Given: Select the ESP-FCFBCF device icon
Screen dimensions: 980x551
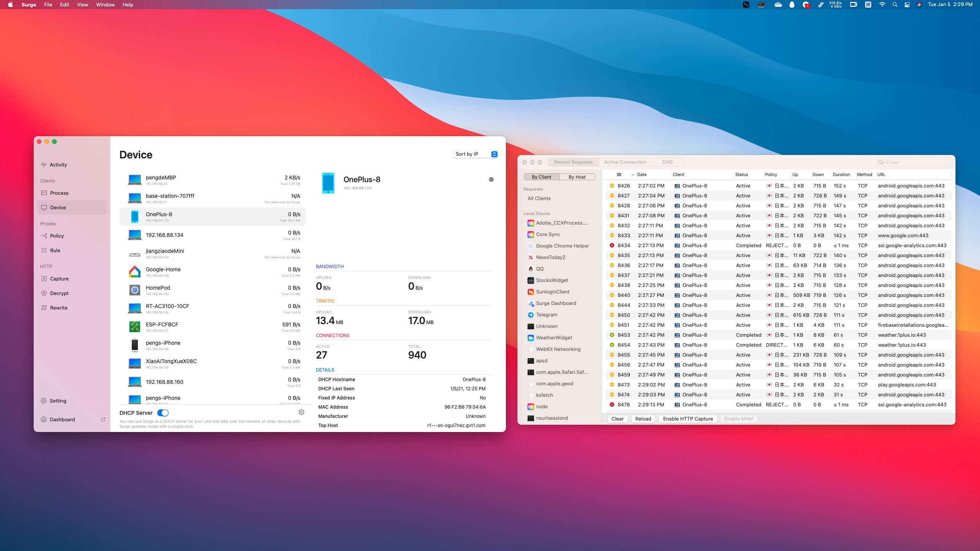Looking at the screenshot, I should tap(135, 327).
